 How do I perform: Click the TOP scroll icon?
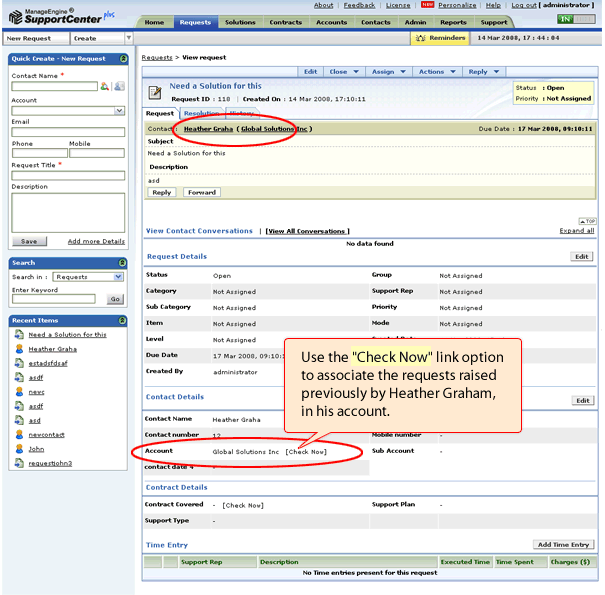pyautogui.click(x=587, y=221)
